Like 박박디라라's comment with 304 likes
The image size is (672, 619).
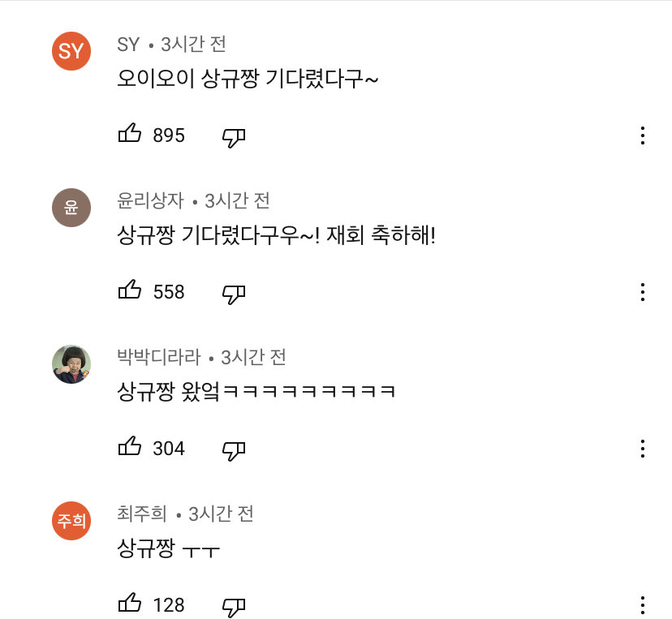click(x=130, y=447)
